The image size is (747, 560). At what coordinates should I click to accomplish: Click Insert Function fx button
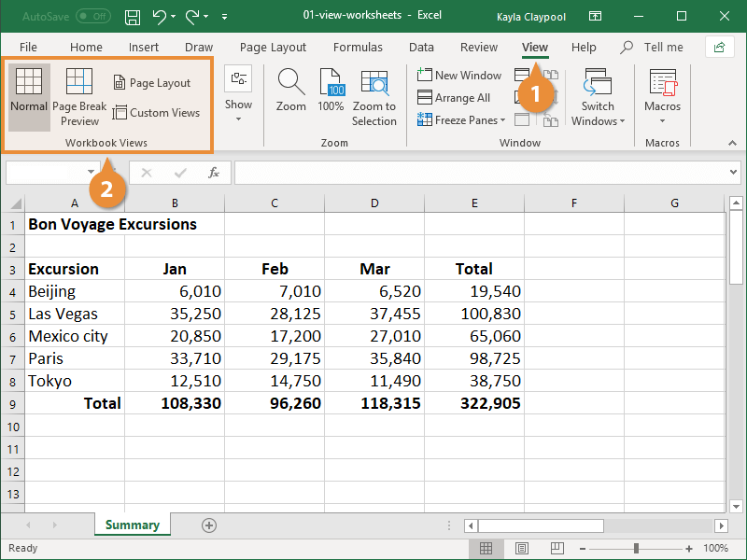point(214,173)
